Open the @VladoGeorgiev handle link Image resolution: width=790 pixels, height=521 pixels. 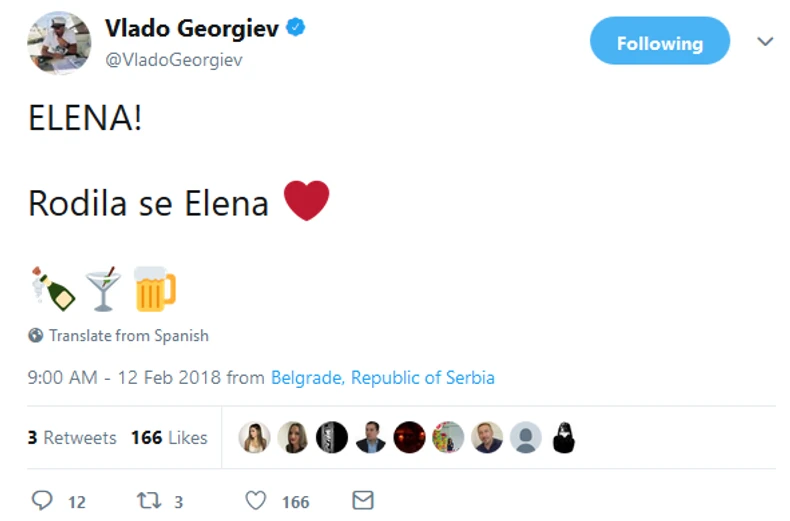173,60
